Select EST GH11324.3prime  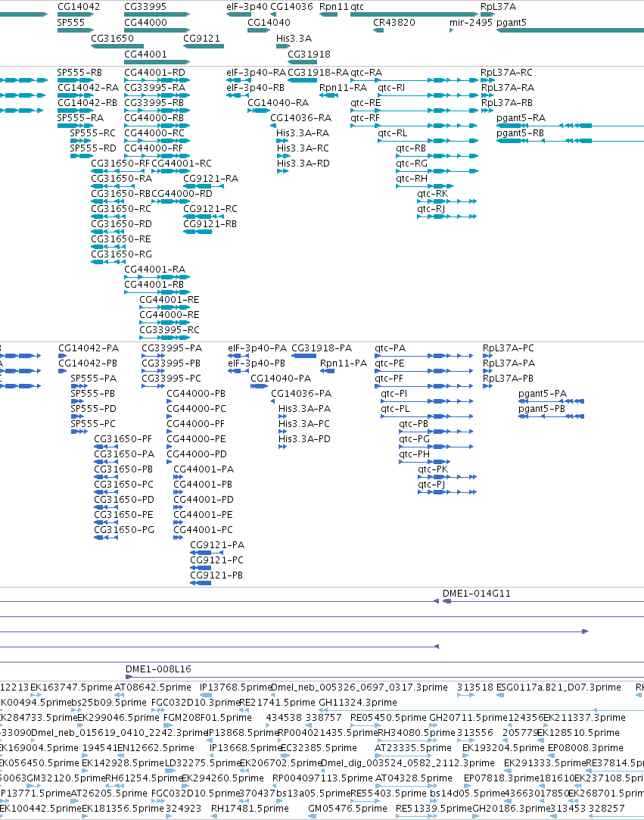(481, 710)
